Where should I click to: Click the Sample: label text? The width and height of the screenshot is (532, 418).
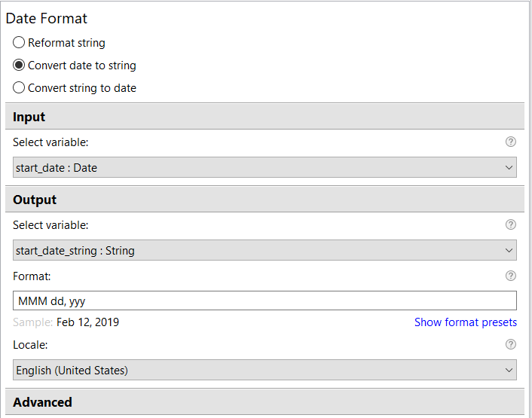(33, 322)
